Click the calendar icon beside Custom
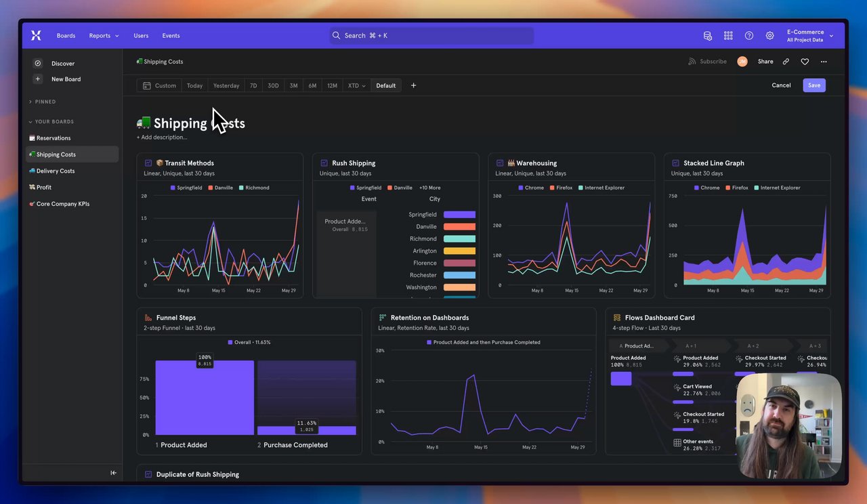 146,85
